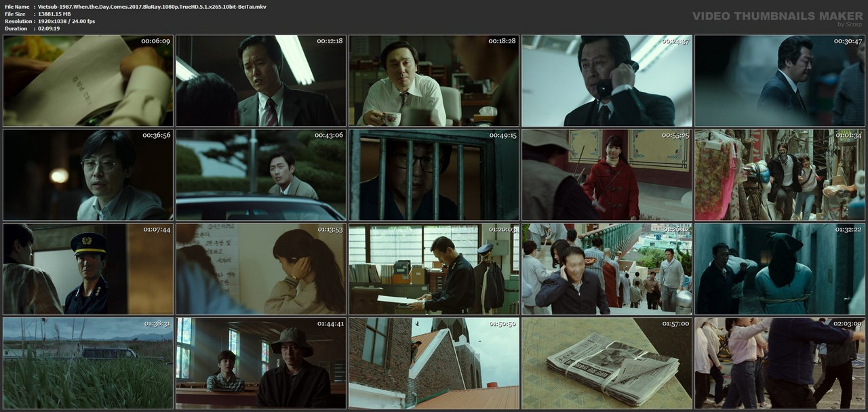868x412 pixels.
Task: Select the crowd thumbnail stamped 01:26:12
Action: [607, 270]
